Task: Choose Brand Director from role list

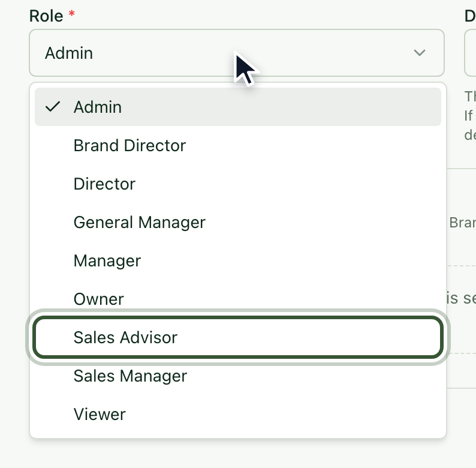Action: [238, 145]
